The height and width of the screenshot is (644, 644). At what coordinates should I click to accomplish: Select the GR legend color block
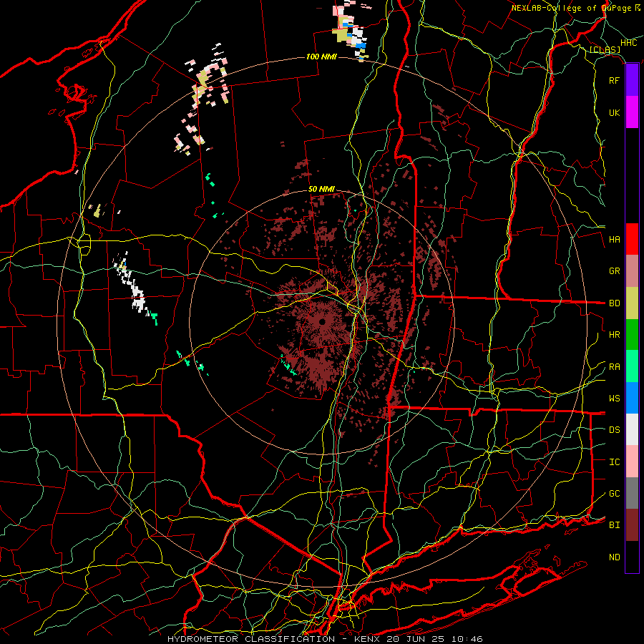point(632,271)
